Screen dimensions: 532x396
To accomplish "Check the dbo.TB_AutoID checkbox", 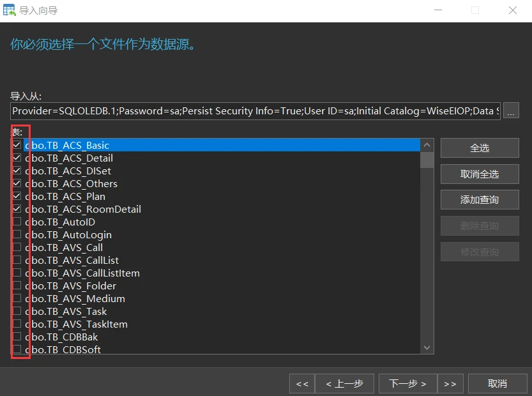I will (x=17, y=222).
